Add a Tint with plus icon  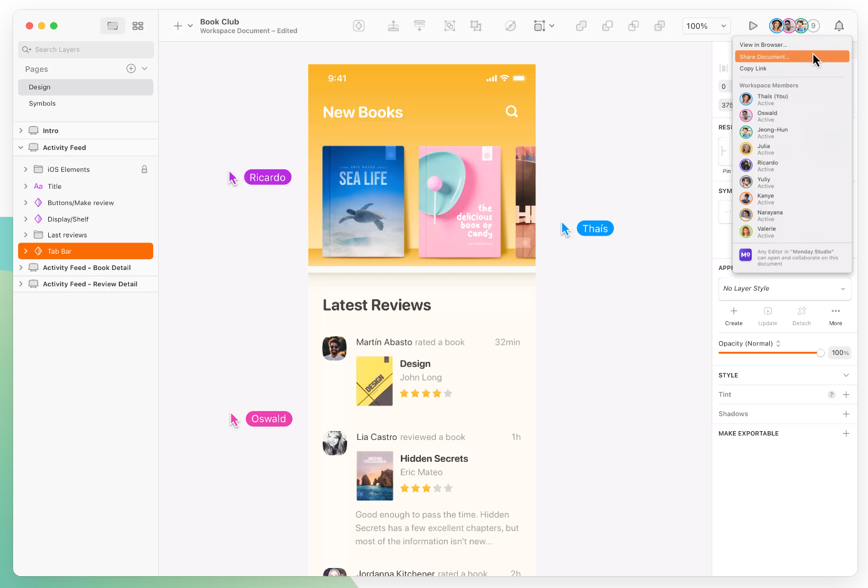(x=846, y=395)
